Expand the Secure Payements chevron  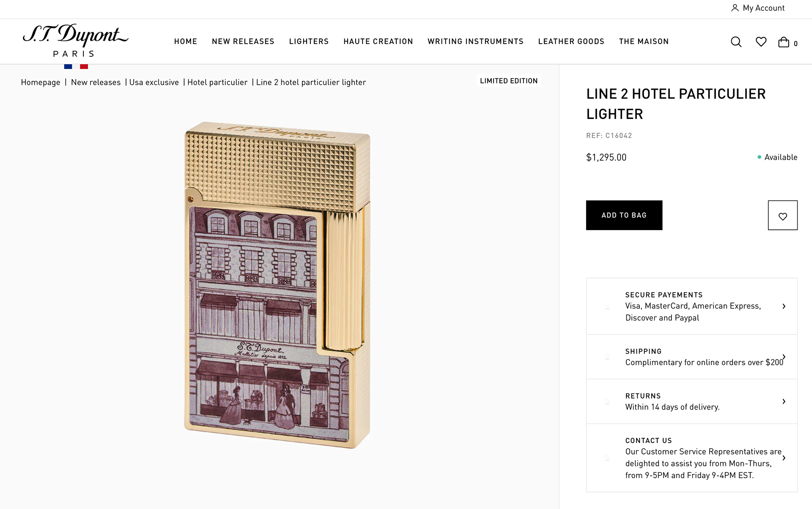pos(784,306)
